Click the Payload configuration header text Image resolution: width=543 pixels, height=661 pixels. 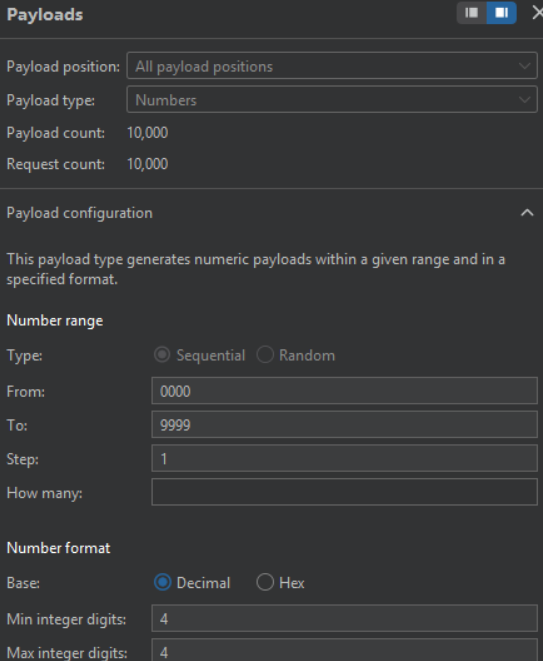[80, 213]
